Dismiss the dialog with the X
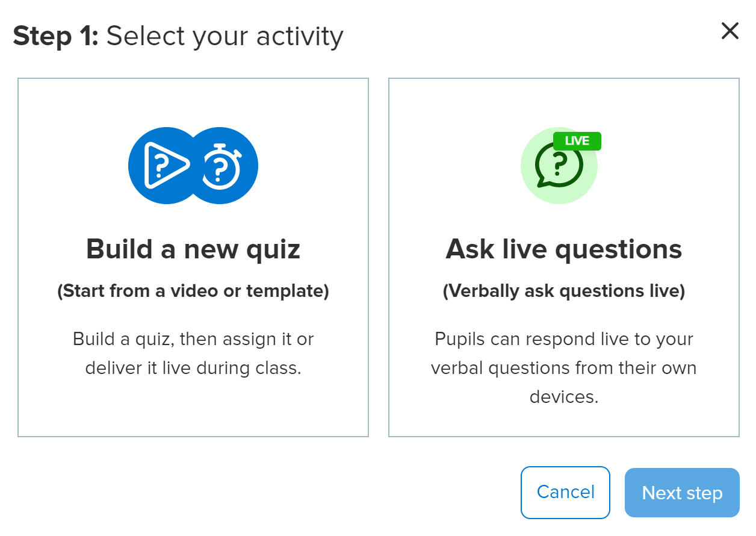The width and height of the screenshot is (756, 536). pos(730,31)
